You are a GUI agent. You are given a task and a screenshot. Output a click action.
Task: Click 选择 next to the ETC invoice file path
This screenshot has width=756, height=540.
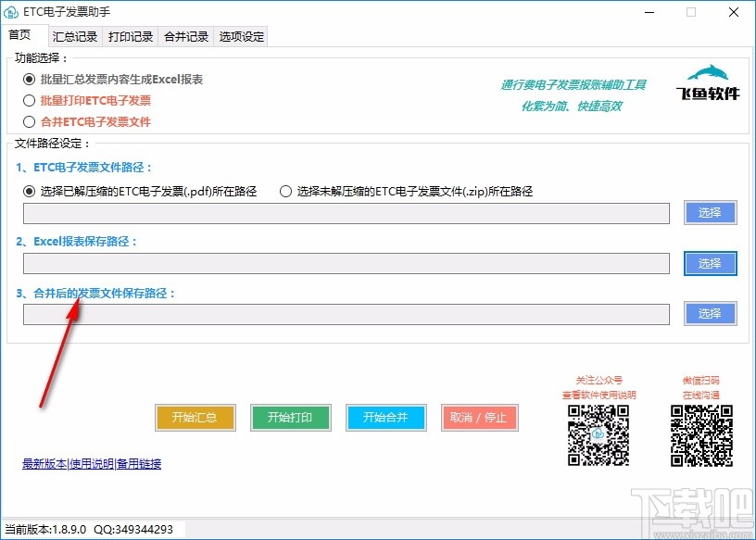pos(710,213)
